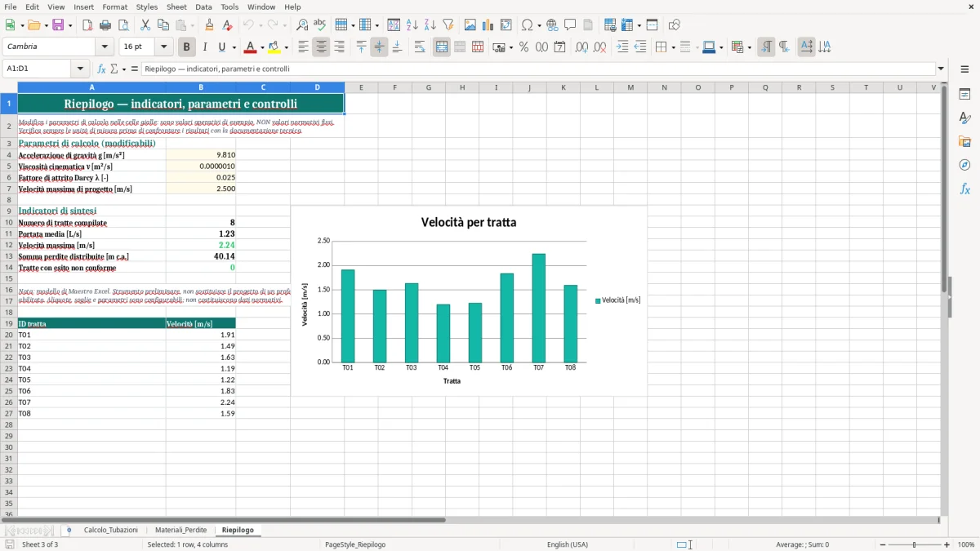Format cell as percent

[x=523, y=47]
